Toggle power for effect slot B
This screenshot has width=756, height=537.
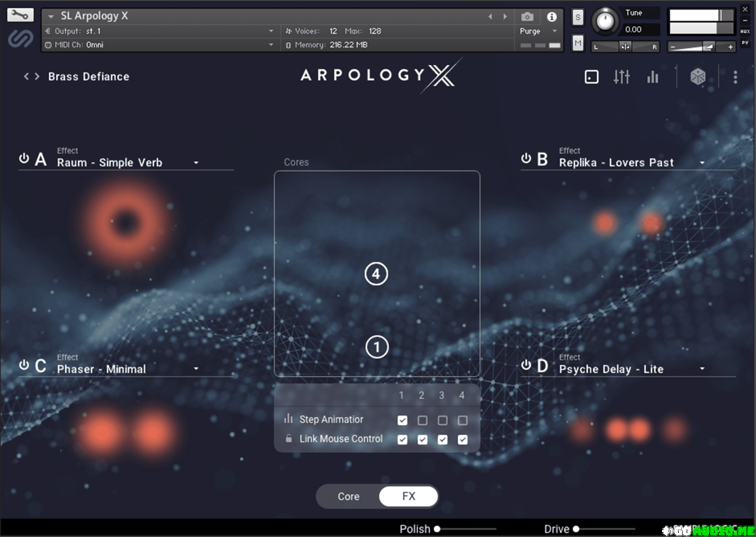(x=526, y=158)
